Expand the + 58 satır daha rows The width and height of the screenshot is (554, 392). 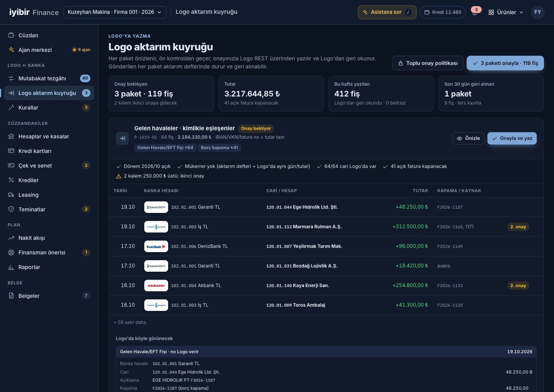point(130,322)
